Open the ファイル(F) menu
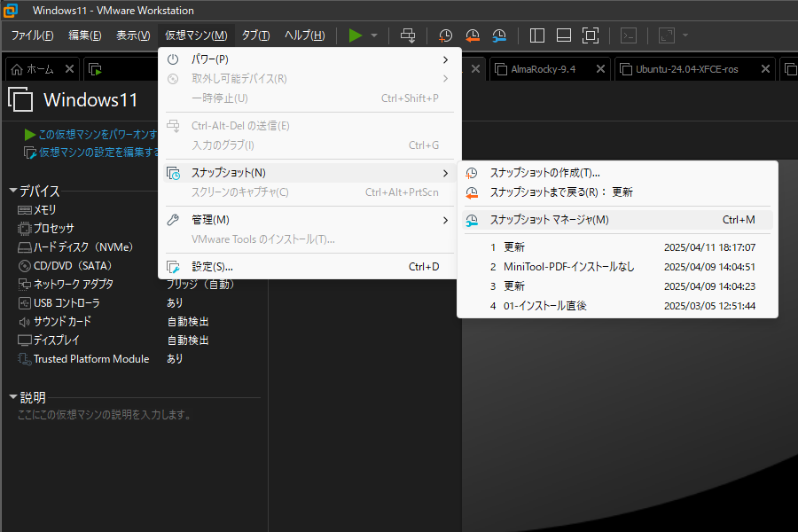This screenshot has width=798, height=532. click(32, 35)
